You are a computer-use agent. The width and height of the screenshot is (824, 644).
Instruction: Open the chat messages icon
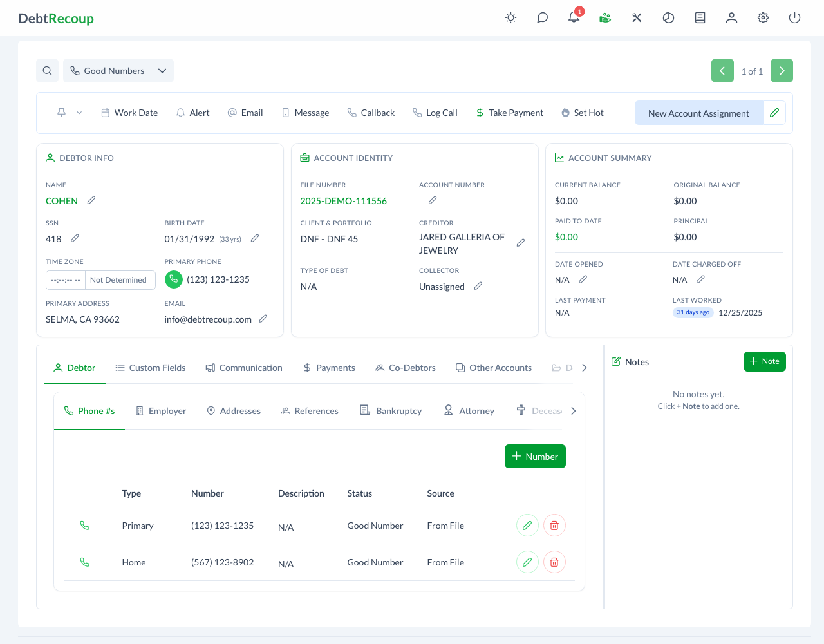pyautogui.click(x=542, y=18)
